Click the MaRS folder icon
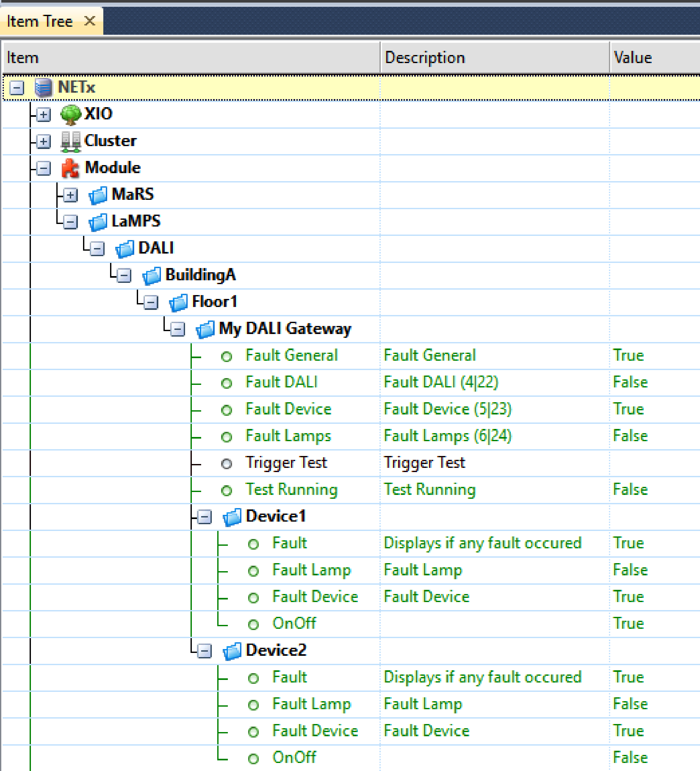The width and height of the screenshot is (700, 771). [98, 195]
